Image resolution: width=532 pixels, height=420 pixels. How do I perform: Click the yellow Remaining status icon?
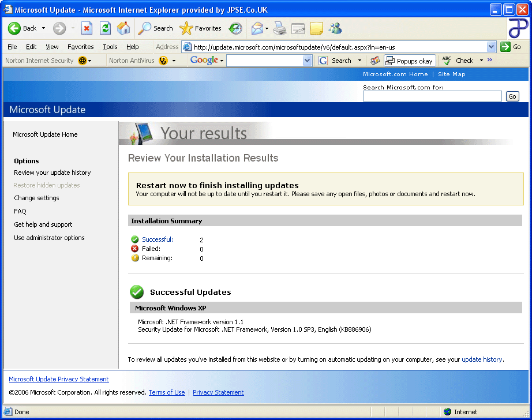tap(135, 258)
